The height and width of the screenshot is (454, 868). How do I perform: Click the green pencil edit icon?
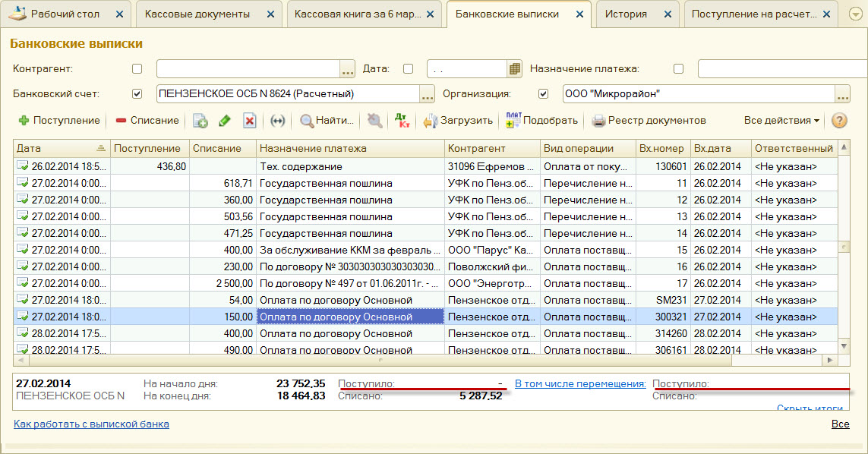pos(225,121)
